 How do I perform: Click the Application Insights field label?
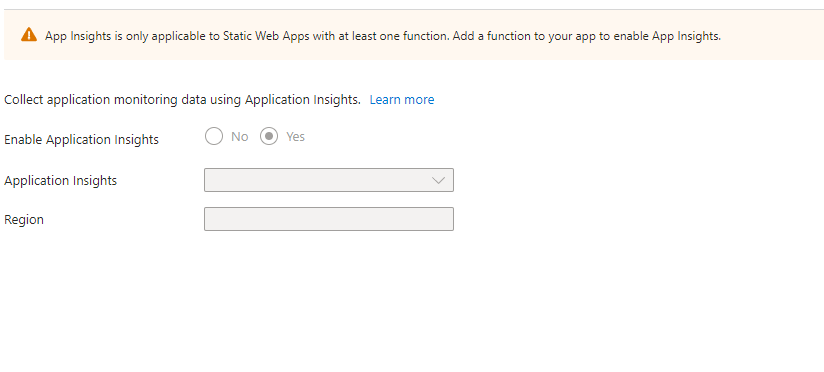pos(60,181)
